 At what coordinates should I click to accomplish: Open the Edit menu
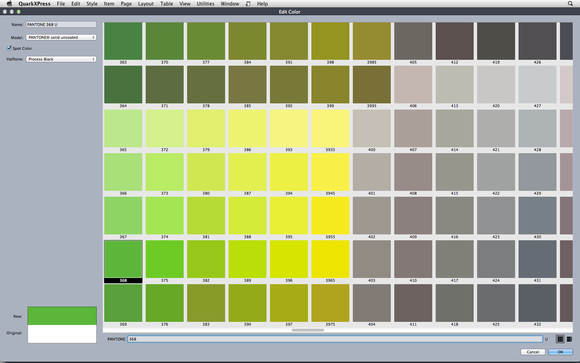75,4
